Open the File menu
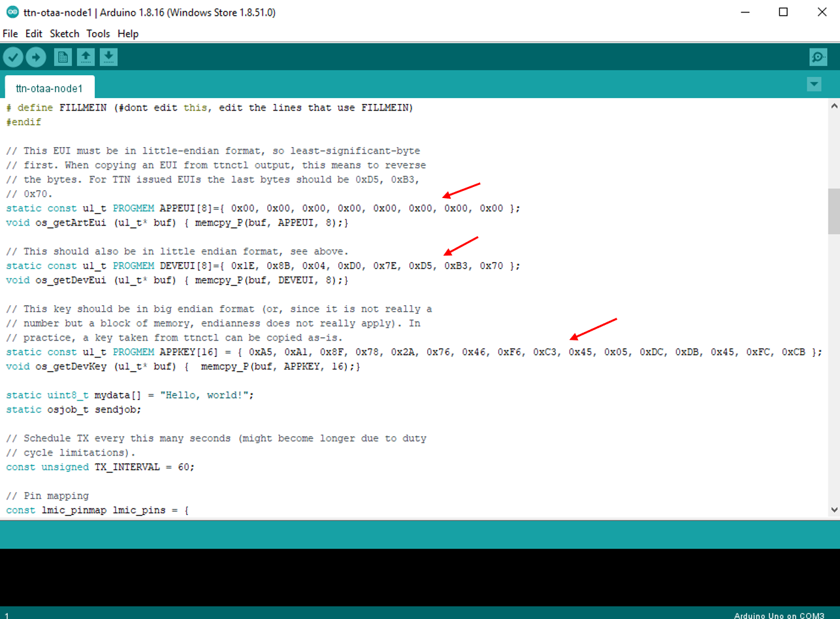 pos(10,33)
